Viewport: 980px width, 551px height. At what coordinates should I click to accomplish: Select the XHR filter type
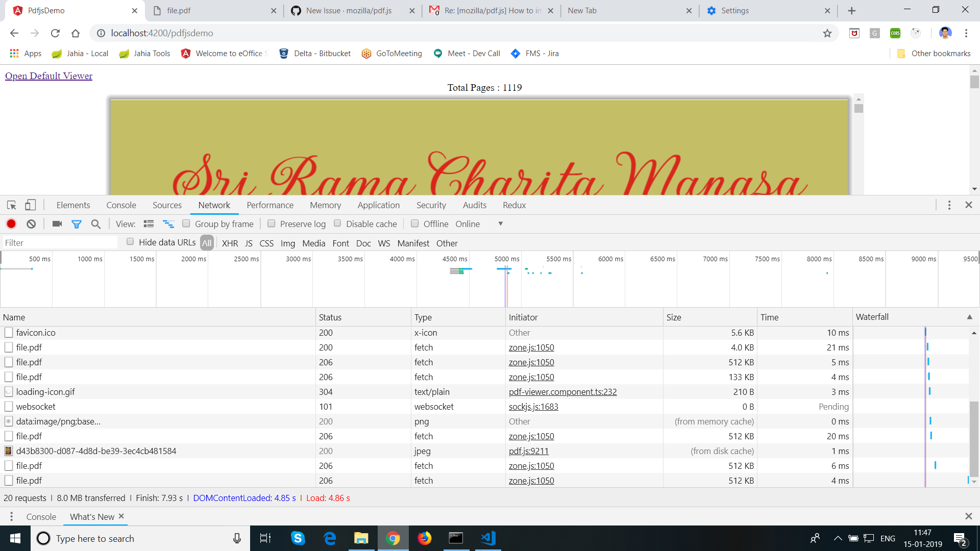230,243
